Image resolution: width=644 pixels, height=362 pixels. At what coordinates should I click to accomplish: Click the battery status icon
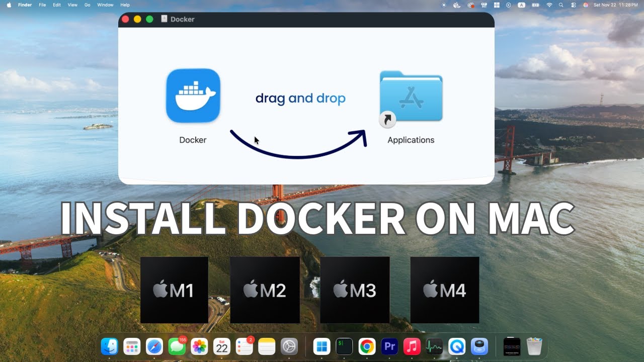click(536, 5)
